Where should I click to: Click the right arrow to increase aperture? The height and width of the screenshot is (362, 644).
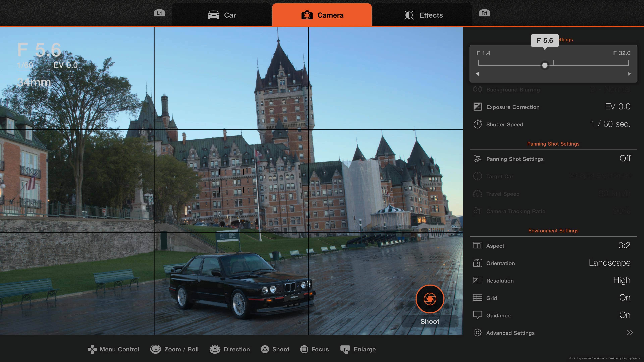(629, 74)
